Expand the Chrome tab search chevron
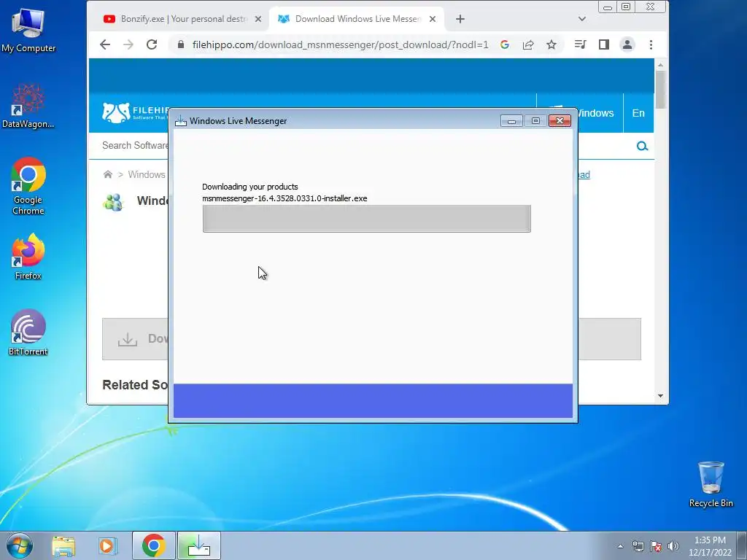The height and width of the screenshot is (560, 747). pyautogui.click(x=581, y=19)
